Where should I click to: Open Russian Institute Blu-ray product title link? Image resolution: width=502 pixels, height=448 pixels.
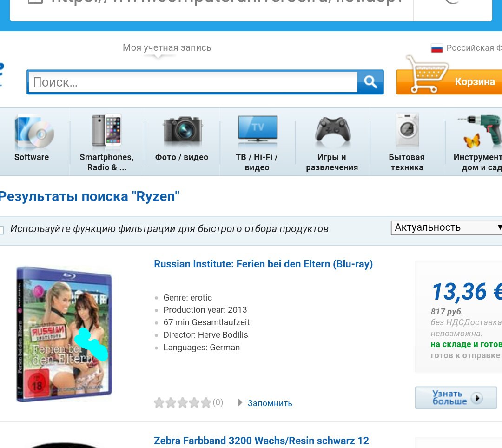click(263, 264)
